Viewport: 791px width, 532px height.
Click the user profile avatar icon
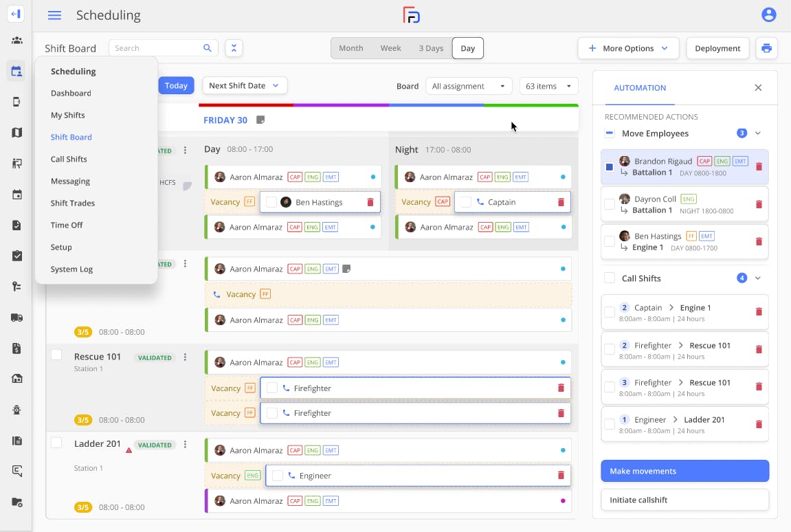click(x=769, y=14)
